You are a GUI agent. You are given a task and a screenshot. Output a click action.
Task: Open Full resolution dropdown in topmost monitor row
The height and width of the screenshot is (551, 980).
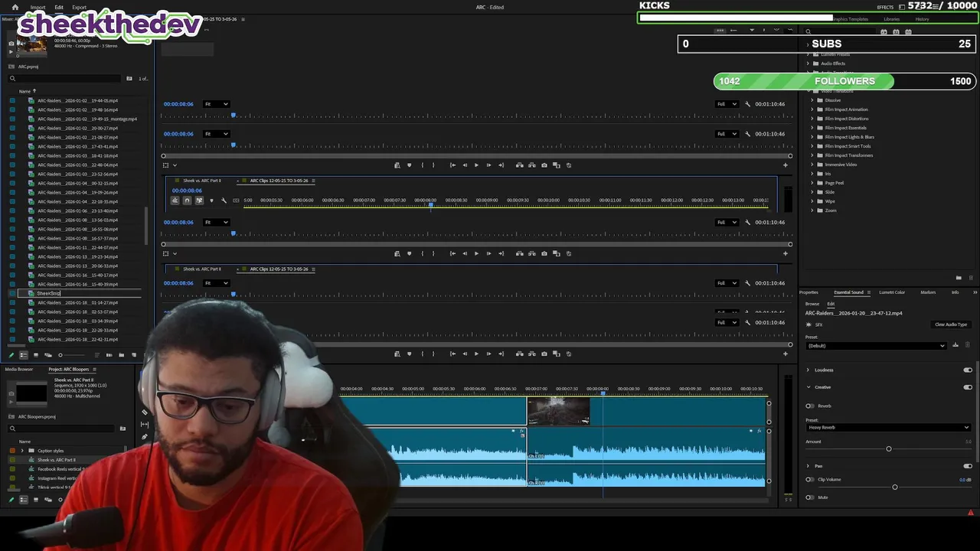click(727, 104)
